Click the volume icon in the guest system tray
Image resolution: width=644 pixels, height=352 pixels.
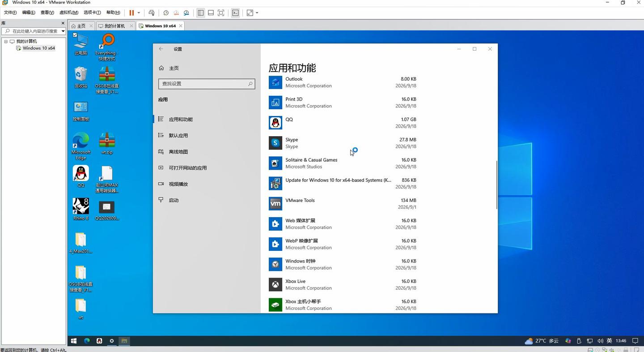pos(600,341)
